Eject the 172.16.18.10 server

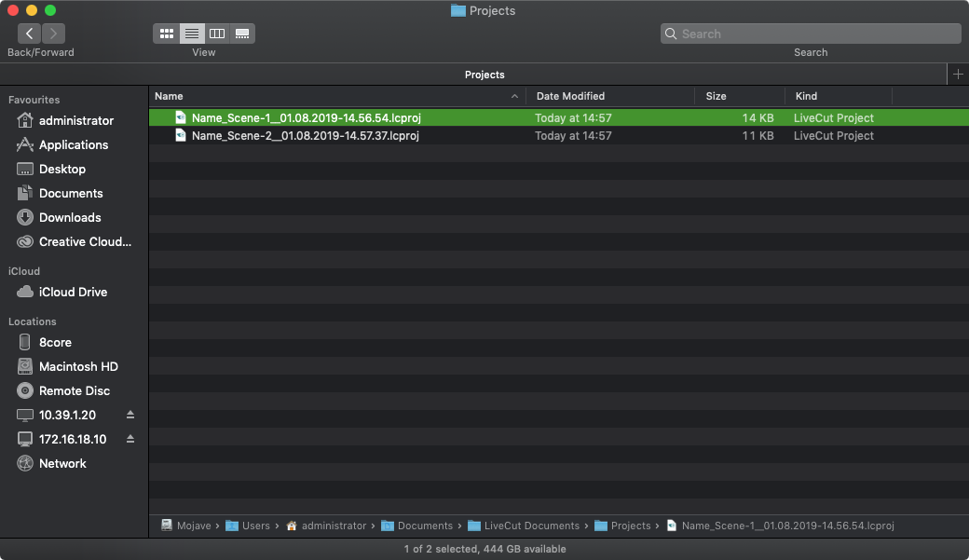pos(130,439)
